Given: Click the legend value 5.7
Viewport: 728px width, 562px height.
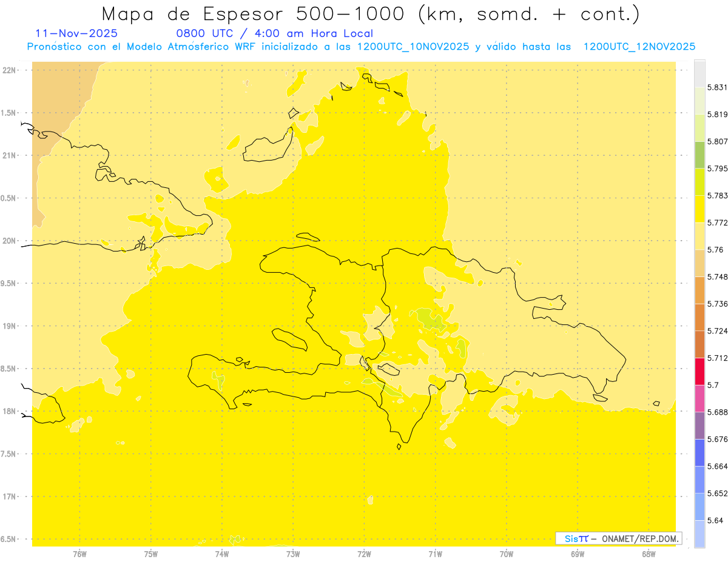Looking at the screenshot, I should tap(713, 385).
